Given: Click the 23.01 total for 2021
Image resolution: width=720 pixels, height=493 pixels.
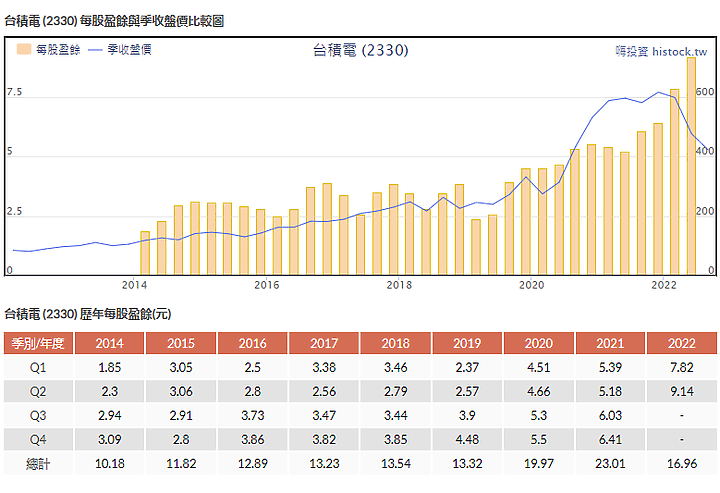Looking at the screenshot, I should coord(610,464).
